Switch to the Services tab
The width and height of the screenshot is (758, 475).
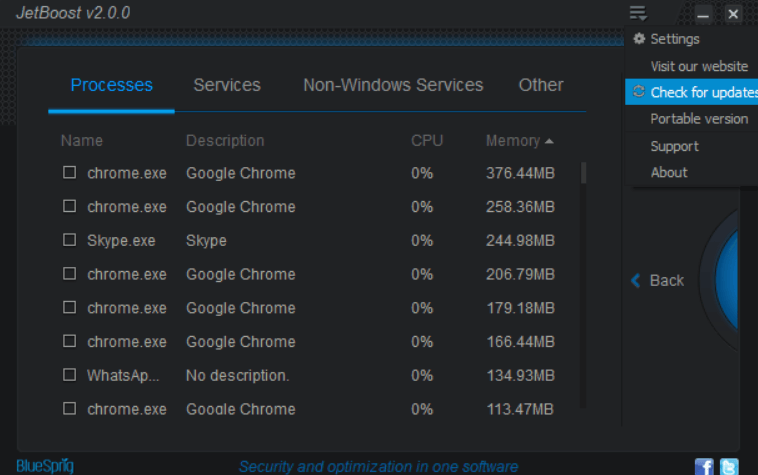click(227, 85)
